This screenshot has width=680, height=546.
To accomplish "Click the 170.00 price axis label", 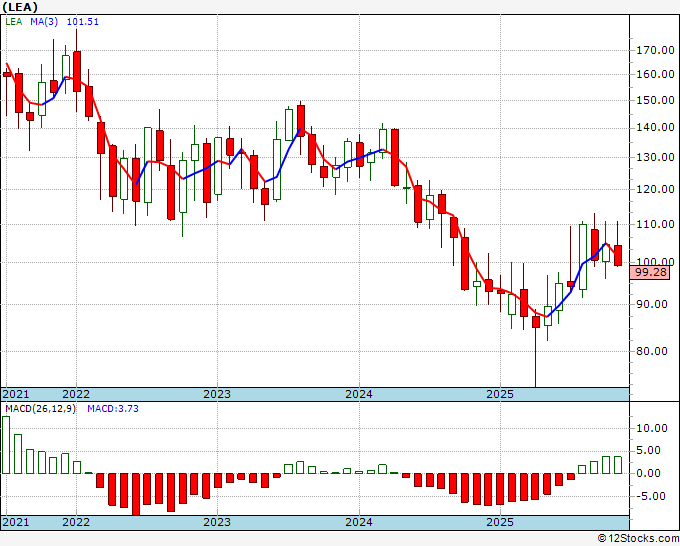I will pos(653,50).
